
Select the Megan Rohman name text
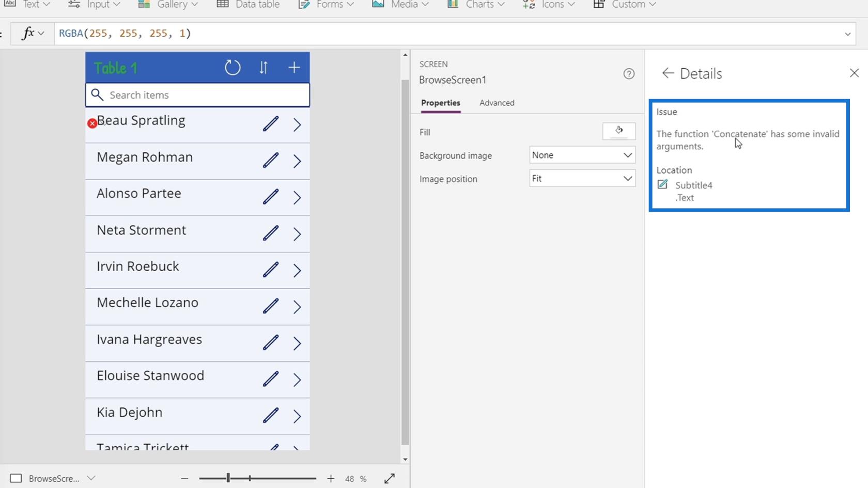pos(145,157)
